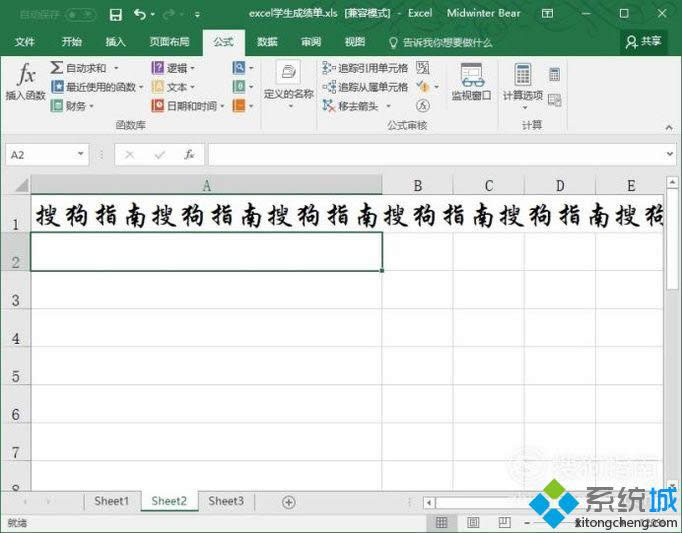The image size is (682, 533).
Task: Switch to the View (视图) tab
Action: pyautogui.click(x=355, y=42)
